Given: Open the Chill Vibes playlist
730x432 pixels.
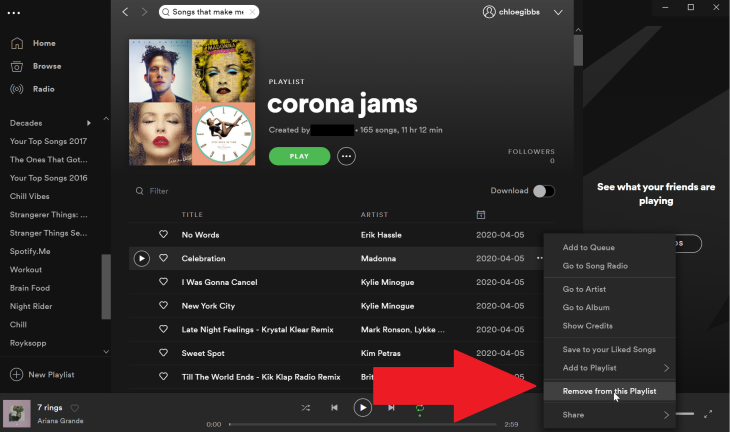Looking at the screenshot, I should pyautogui.click(x=29, y=196).
